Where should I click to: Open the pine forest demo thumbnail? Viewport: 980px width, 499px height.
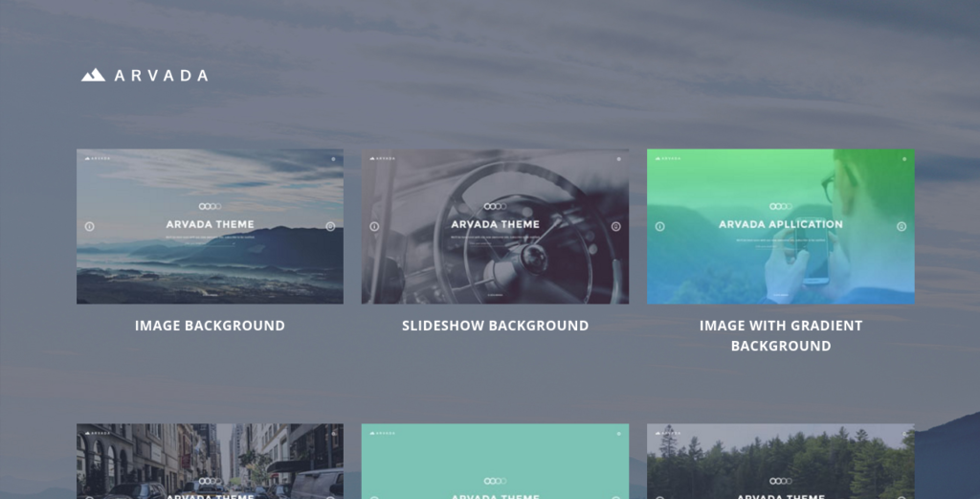pos(781,462)
